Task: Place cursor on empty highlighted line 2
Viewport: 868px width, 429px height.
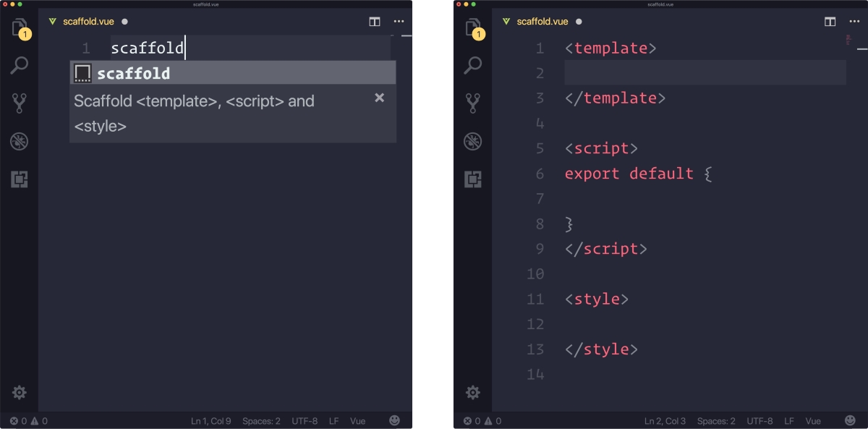Action: (x=705, y=73)
